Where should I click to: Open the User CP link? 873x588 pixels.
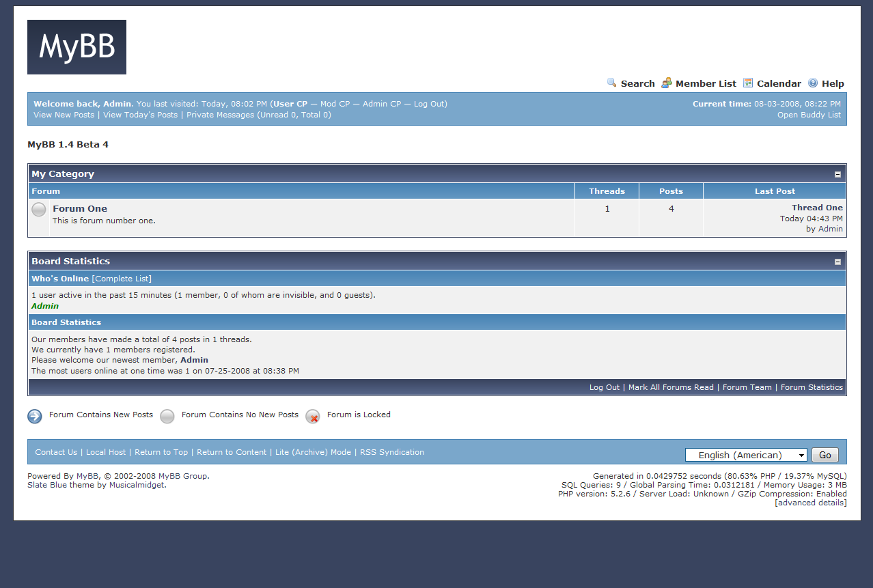point(290,104)
